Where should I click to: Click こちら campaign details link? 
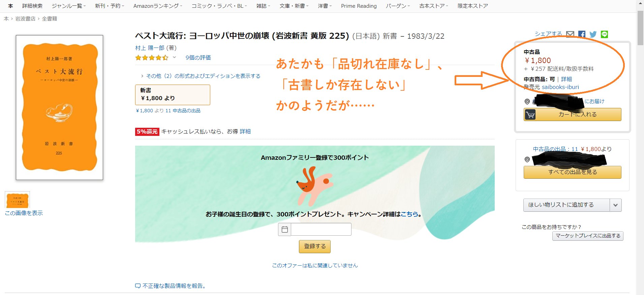coord(409,214)
